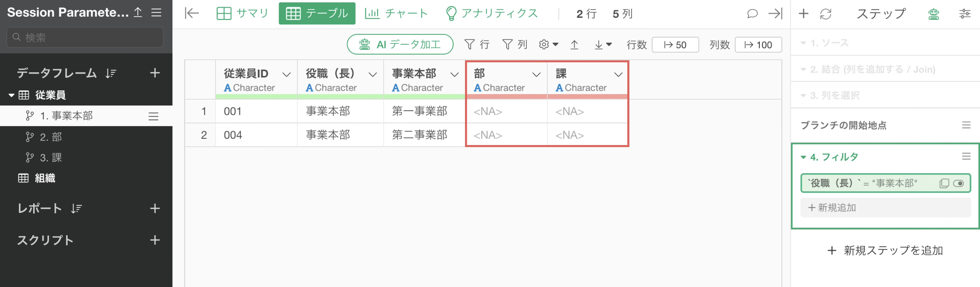The width and height of the screenshot is (980, 287).
Task: Collapse the 従業員 data frame tree
Action: (11, 95)
